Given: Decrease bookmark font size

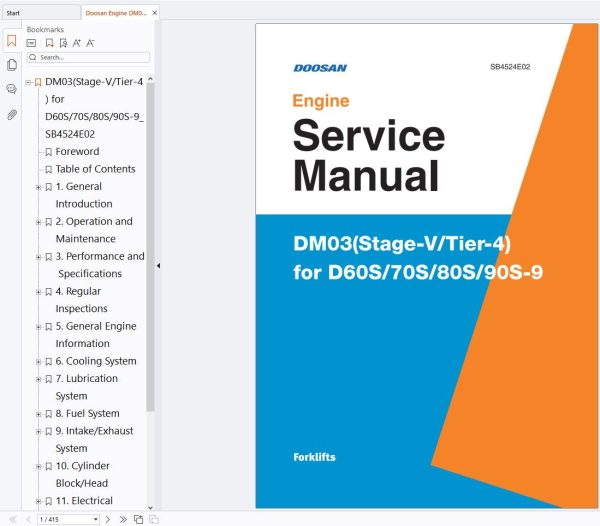Looking at the screenshot, I should [x=90, y=43].
